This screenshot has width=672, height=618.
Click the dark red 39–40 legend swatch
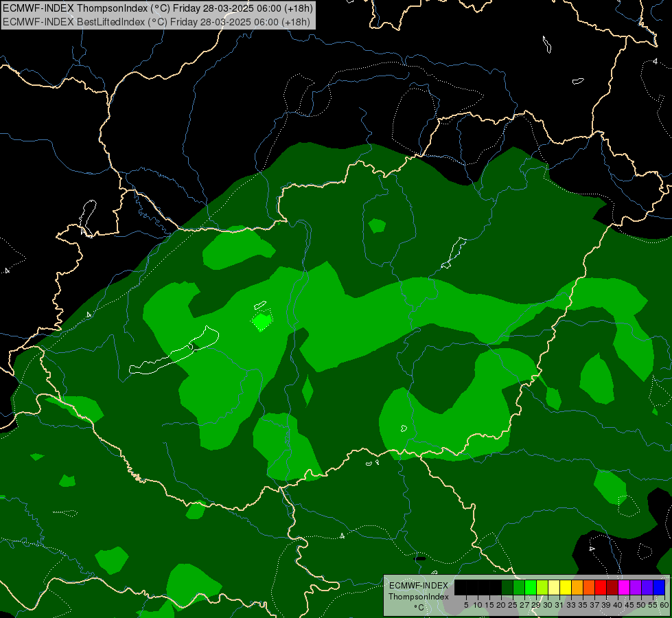coord(612,587)
